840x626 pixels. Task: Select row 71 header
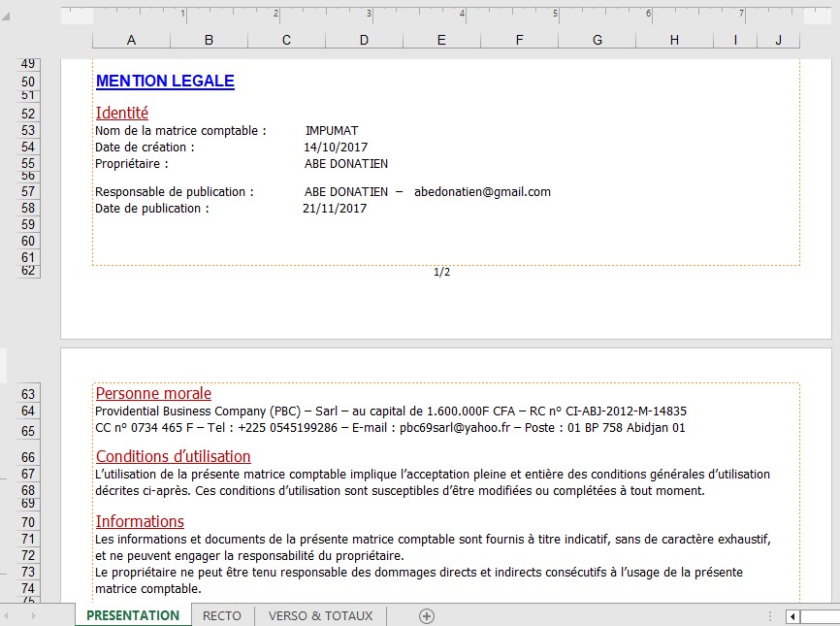tap(28, 539)
